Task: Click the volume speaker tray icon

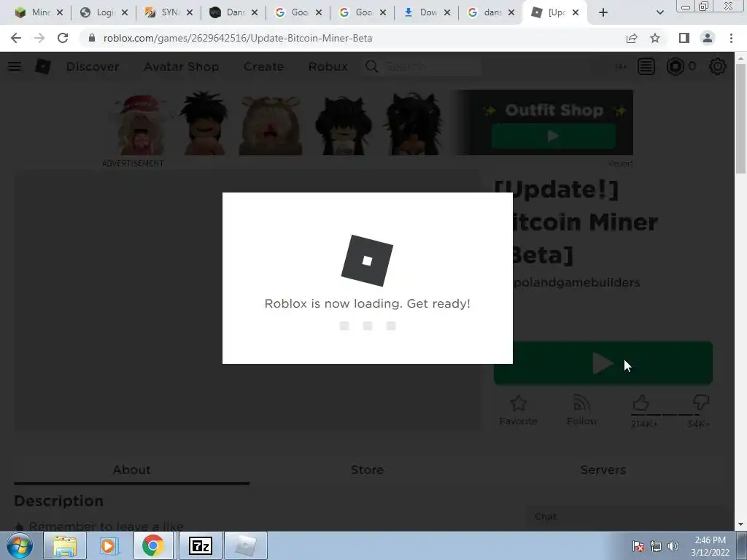Action: 673,546
